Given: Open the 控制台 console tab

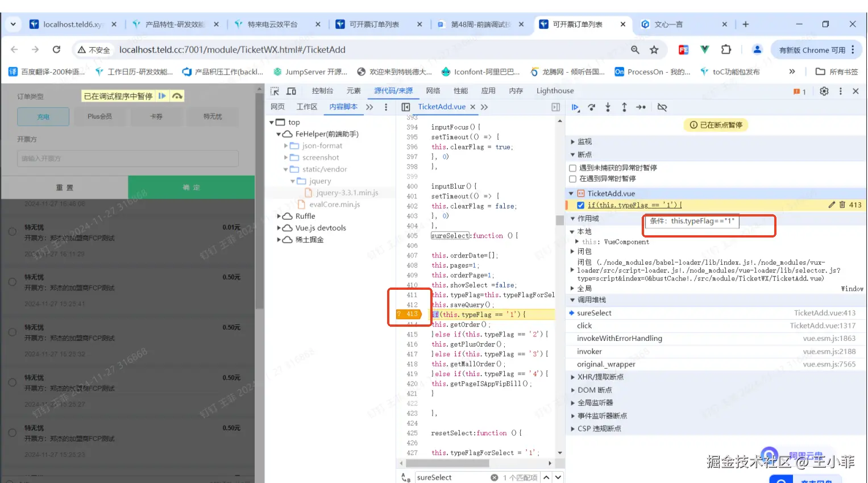Looking at the screenshot, I should pos(322,91).
